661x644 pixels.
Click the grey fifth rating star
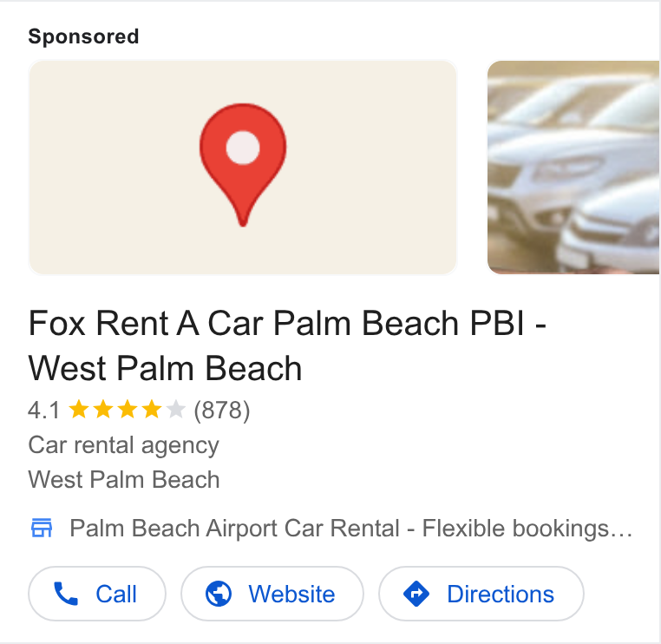pyautogui.click(x=176, y=410)
